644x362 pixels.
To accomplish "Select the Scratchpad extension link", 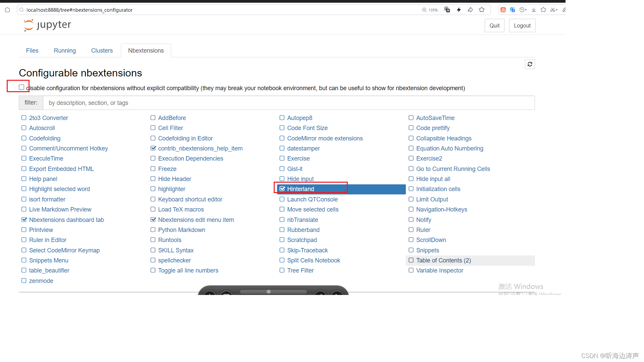I will point(302,240).
